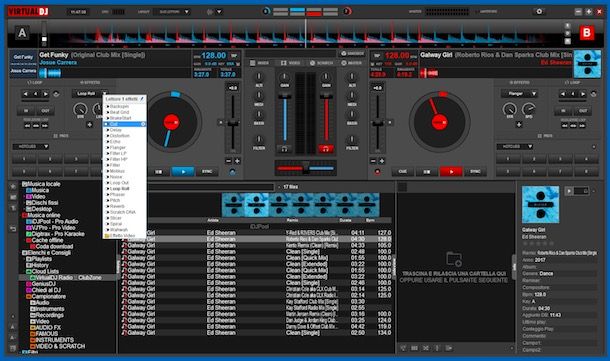Open the Loop Roll effect dropdown arrow

(104, 93)
